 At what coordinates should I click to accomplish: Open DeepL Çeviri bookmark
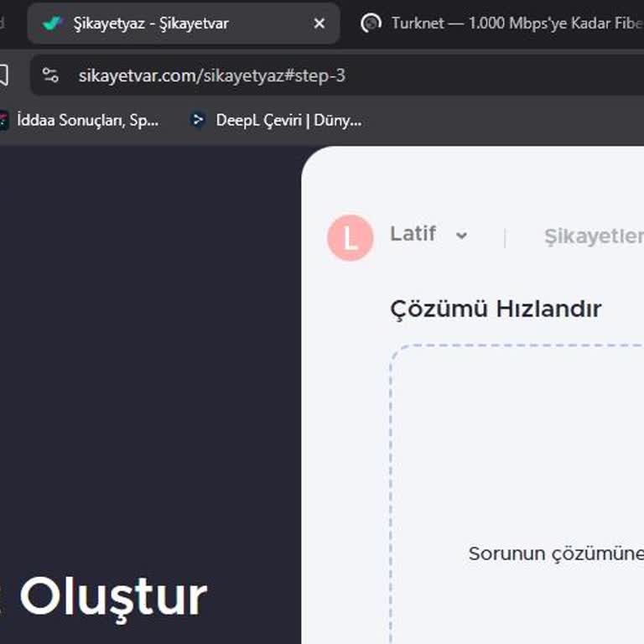coord(276,121)
